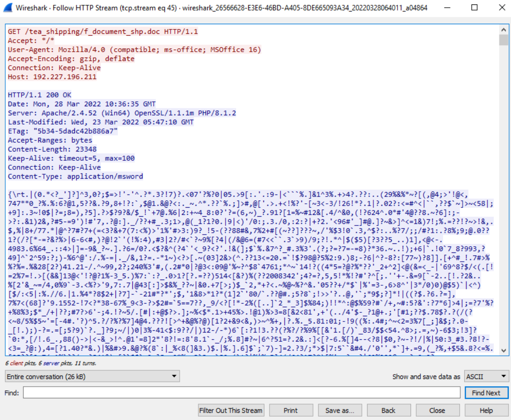The height and width of the screenshot is (420, 511).
Task: Click the response Connection: Keep-Alive line in blue
Action: [54, 167]
